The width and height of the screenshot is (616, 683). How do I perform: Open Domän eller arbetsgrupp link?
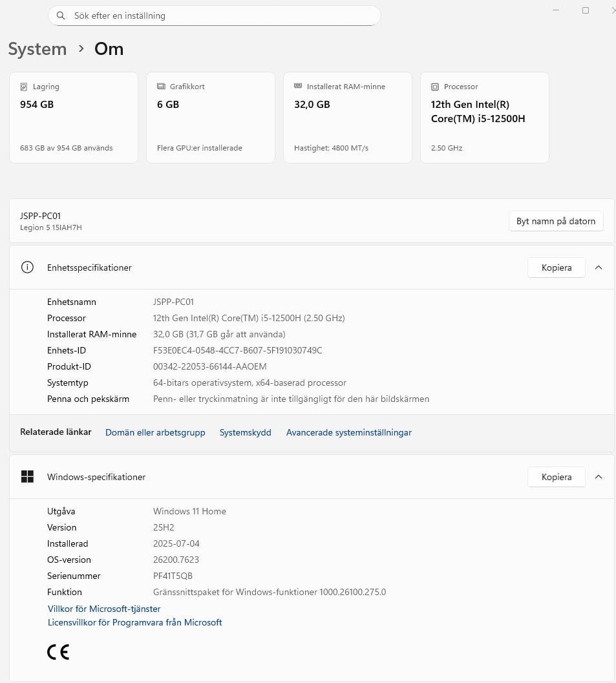[155, 432]
